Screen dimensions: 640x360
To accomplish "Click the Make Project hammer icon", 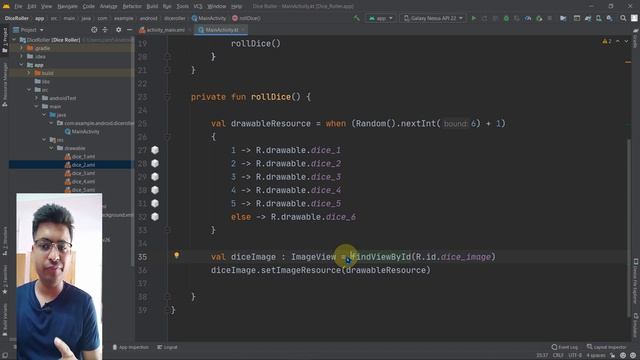I will (x=356, y=18).
